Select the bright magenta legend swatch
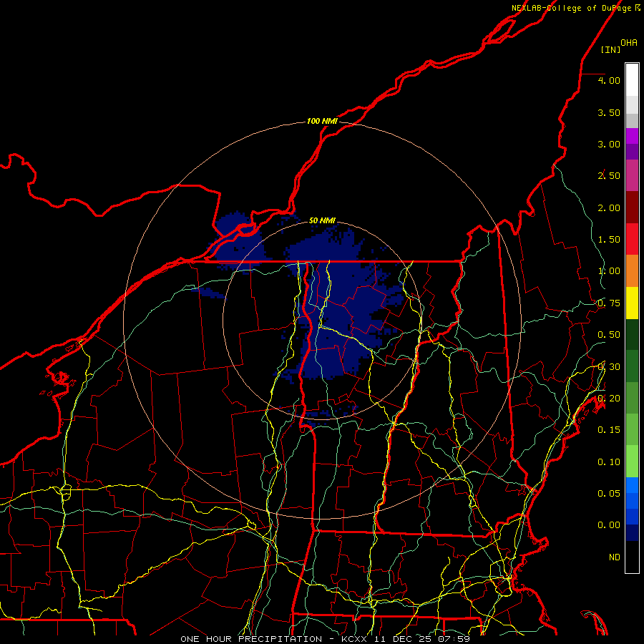This screenshot has height=644, width=644. click(632, 136)
